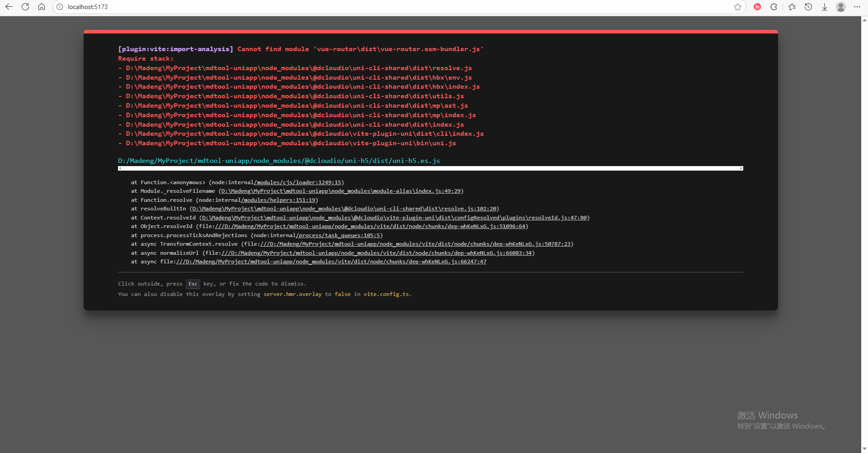Open the modules/cjs/loader:1249:15 stack link
Image resolution: width=868 pixels, height=453 pixels.
click(298, 182)
